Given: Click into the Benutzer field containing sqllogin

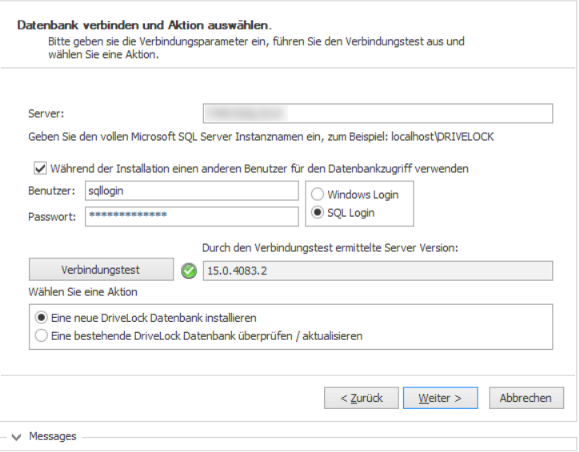Looking at the screenshot, I should click(x=192, y=191).
